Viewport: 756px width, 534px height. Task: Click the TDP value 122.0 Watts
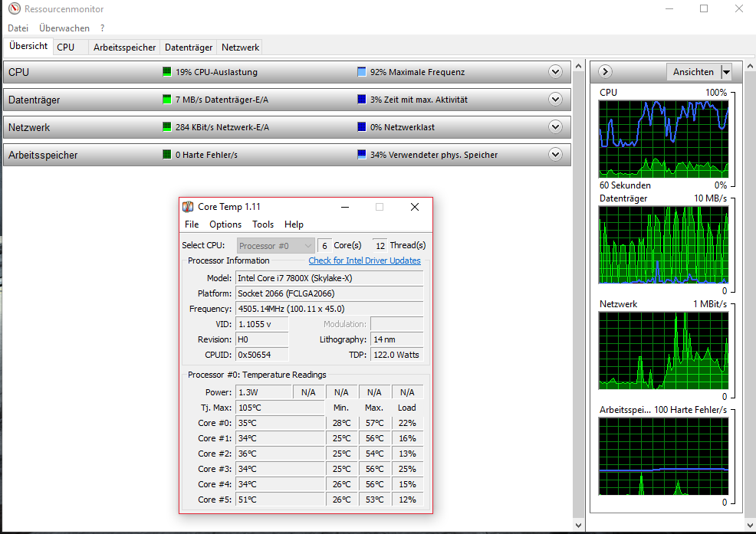[x=397, y=355]
